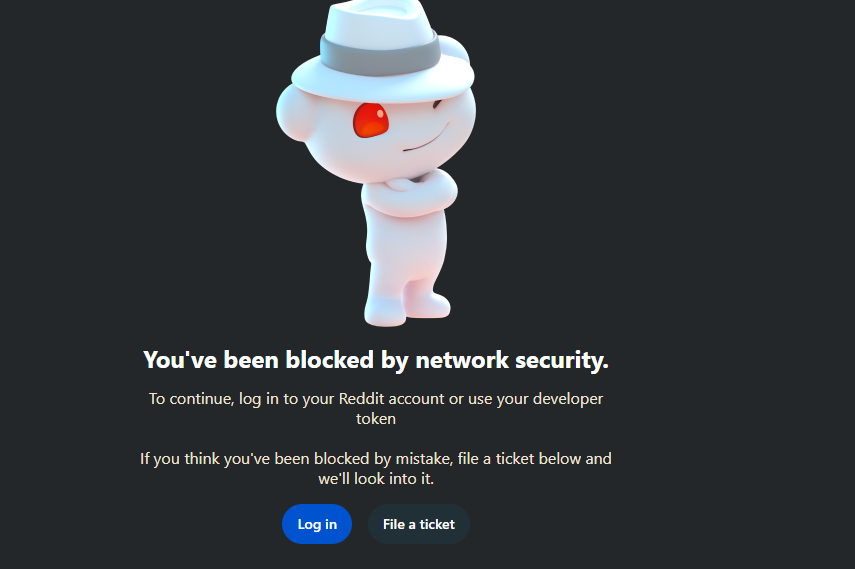The image size is (855, 569).
Task: Click the "we'll look into it" line
Action: tap(376, 479)
